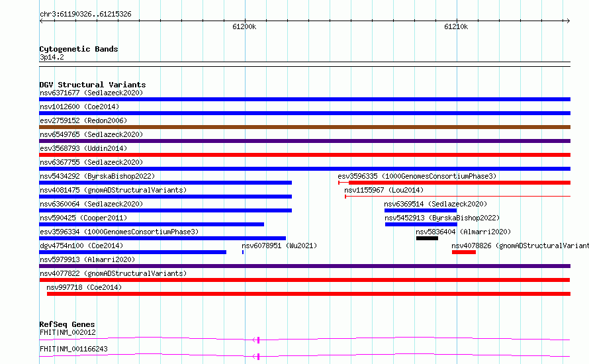Open esv3596334 (1000GenomesConsortiumPhase3) label
Screen dimensions: 589x364
(x=119, y=232)
